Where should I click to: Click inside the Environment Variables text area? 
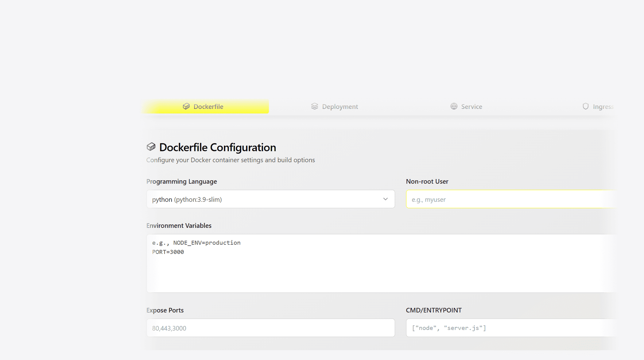click(x=381, y=267)
